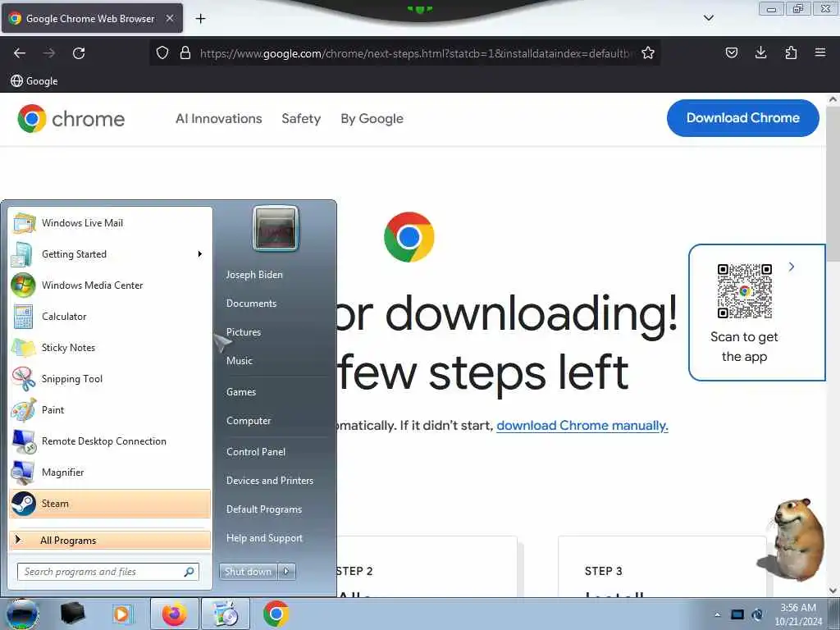This screenshot has height=630, width=840.
Task: Expand the Getting Started submenu arrow
Action: click(x=200, y=254)
